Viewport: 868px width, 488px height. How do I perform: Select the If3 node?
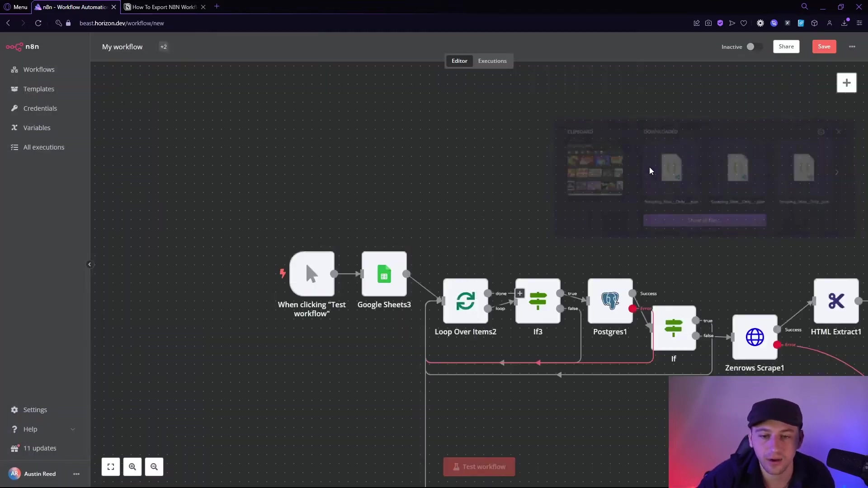click(538, 301)
